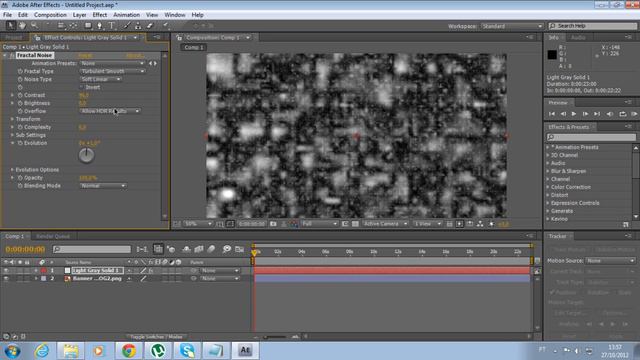Select the Selection arrow tool
This screenshot has width=640, height=360.
(11, 26)
